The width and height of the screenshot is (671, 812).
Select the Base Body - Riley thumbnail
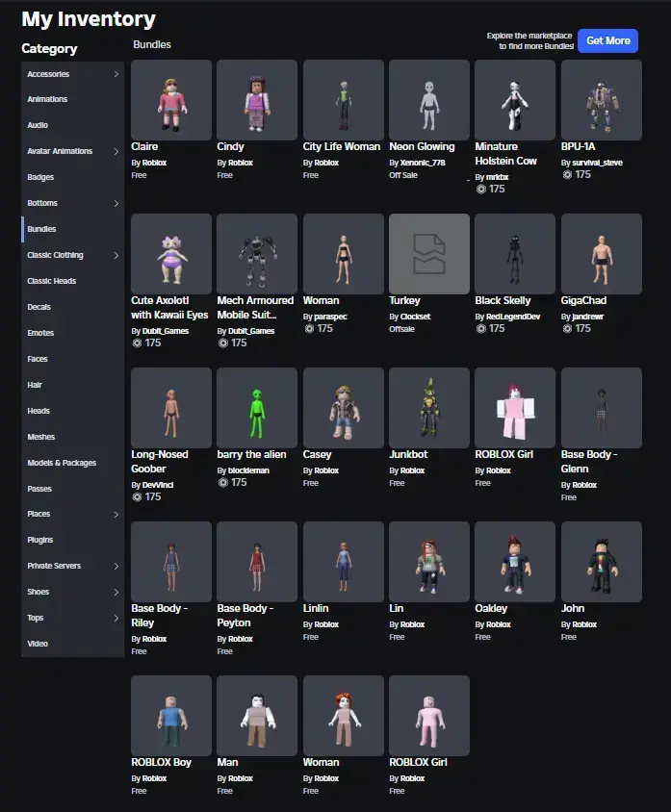[x=171, y=561]
